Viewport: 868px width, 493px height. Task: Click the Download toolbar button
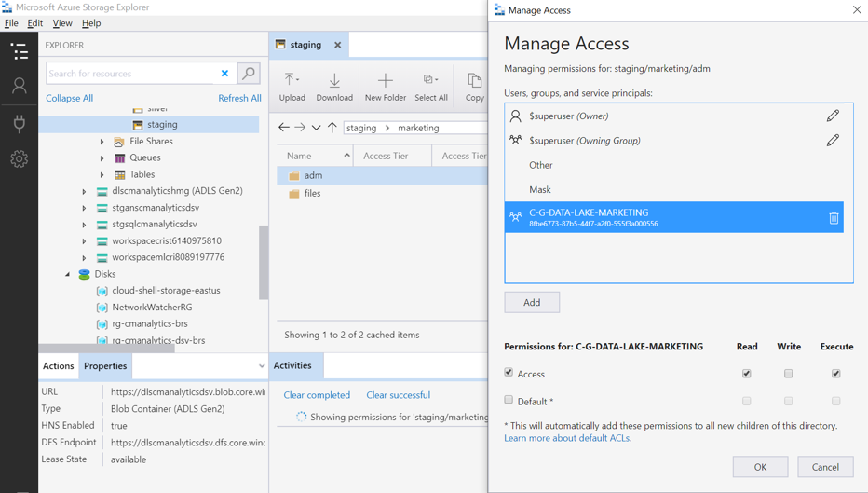pyautogui.click(x=334, y=88)
